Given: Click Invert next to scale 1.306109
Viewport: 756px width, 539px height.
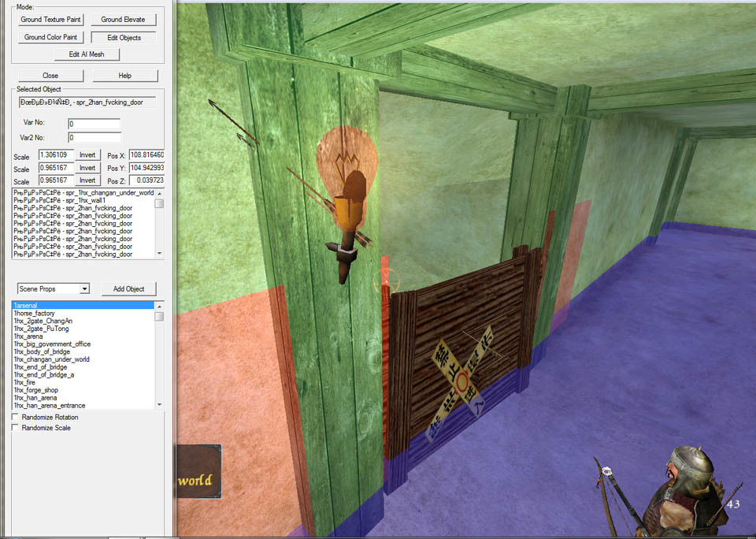Looking at the screenshot, I should (87, 155).
